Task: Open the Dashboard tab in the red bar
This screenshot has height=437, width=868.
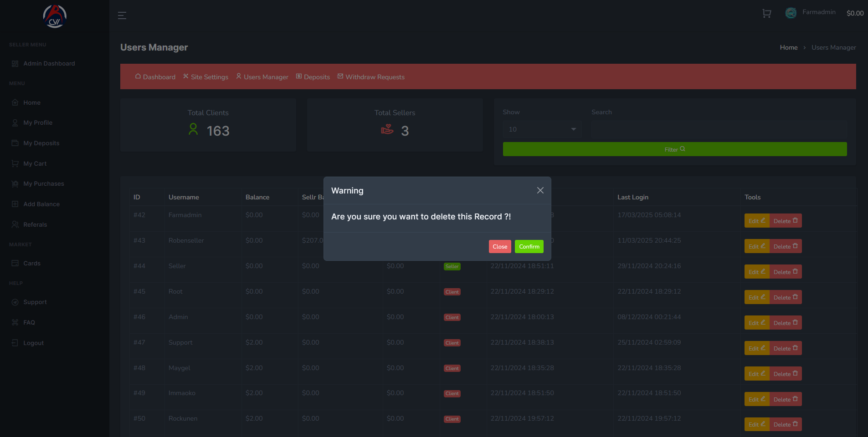Action: point(155,77)
